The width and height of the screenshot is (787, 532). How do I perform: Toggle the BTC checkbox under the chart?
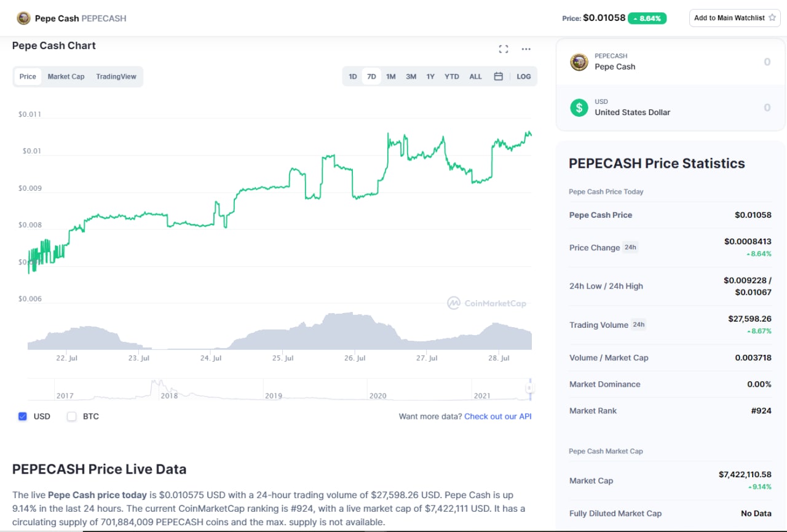[x=72, y=416]
